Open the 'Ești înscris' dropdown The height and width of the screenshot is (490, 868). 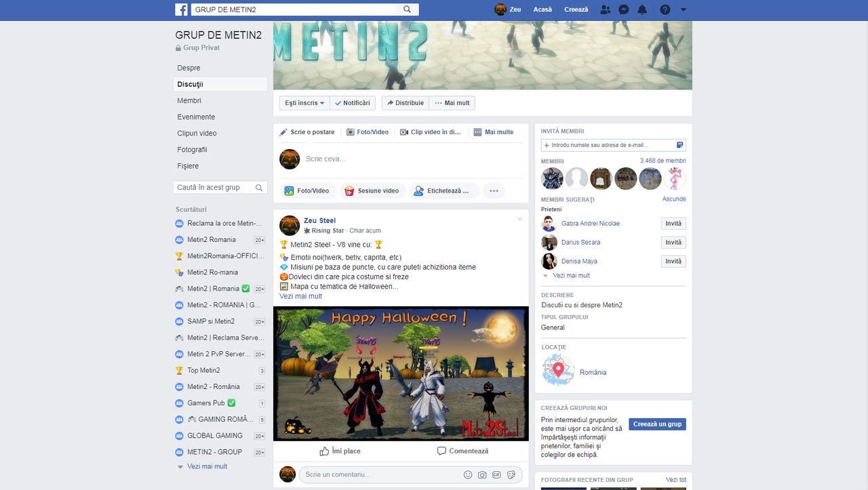(x=304, y=102)
